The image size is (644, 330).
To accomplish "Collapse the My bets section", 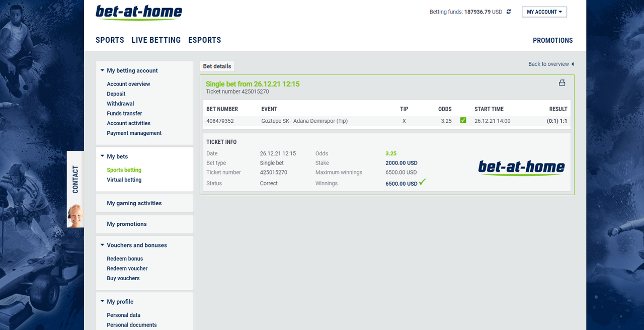I will point(103,156).
